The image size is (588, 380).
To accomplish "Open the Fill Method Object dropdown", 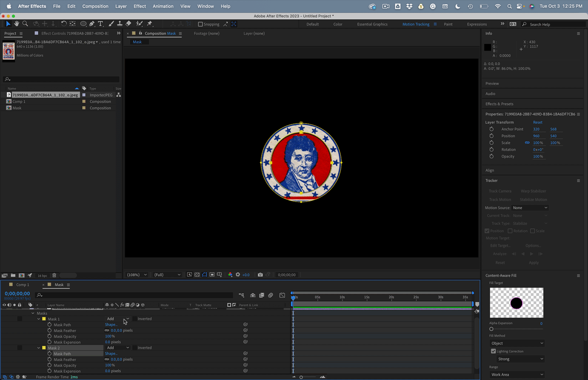I will 517,343.
